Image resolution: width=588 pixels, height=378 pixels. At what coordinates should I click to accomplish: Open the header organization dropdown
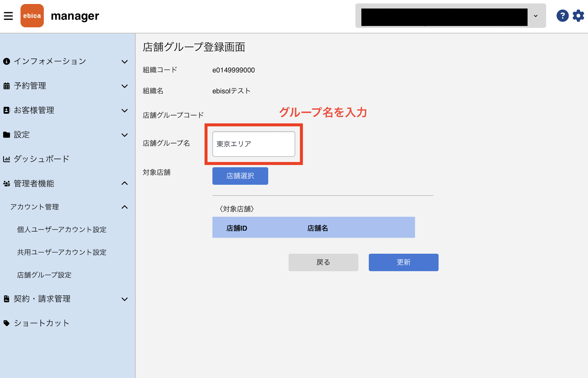click(451, 16)
